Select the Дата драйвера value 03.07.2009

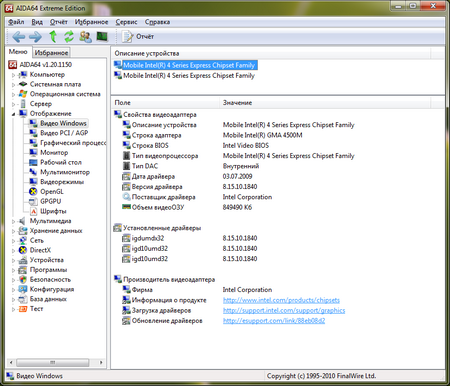[x=237, y=176]
